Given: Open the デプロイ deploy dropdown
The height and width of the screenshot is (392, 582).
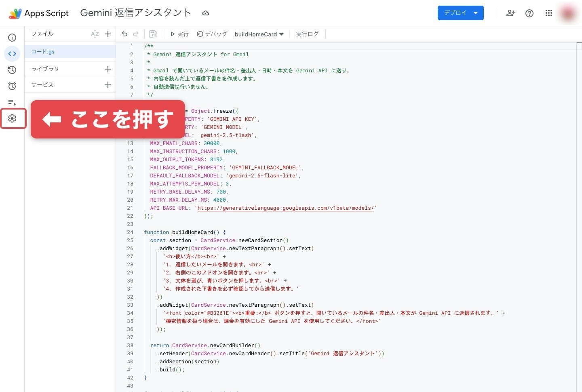Looking at the screenshot, I should [461, 13].
